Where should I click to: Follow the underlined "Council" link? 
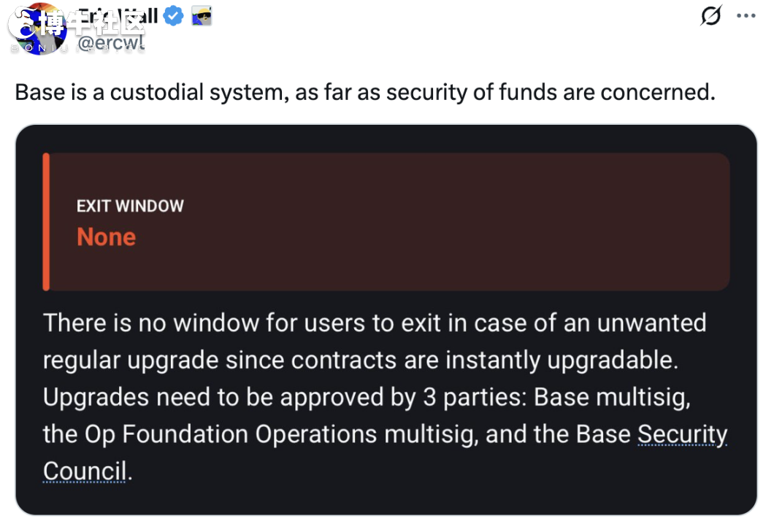[85, 471]
